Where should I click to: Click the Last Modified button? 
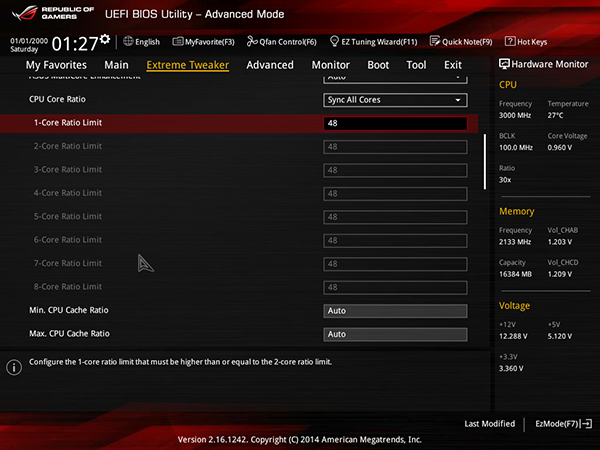tap(489, 424)
